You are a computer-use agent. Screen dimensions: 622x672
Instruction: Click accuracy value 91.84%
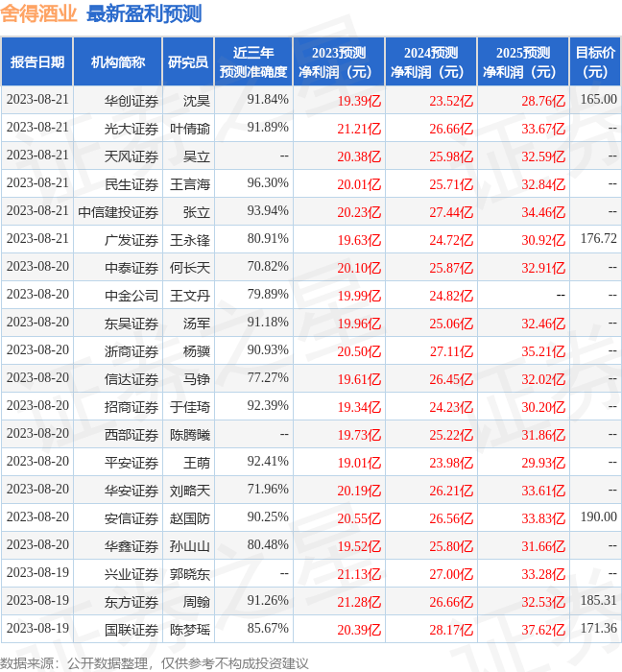[x=268, y=100]
